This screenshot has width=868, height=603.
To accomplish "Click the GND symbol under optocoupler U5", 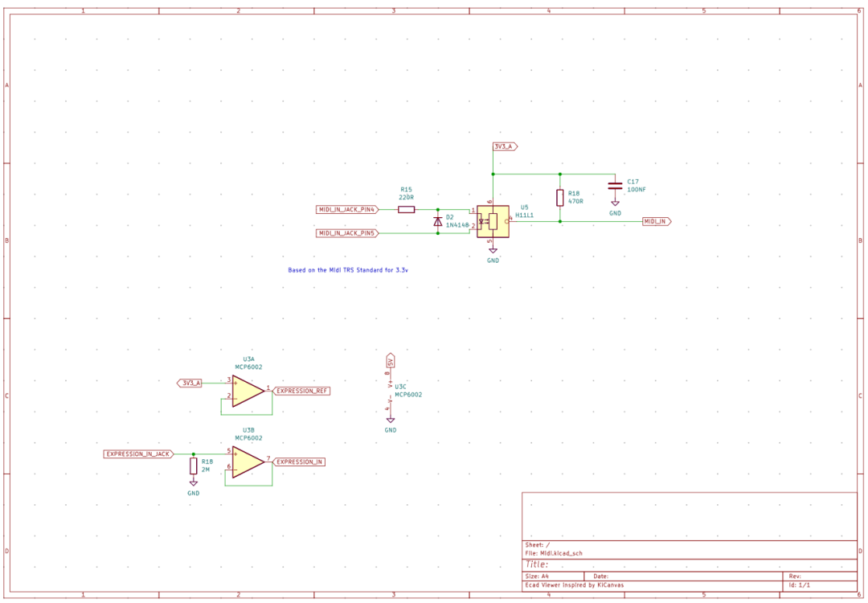I will tap(493, 251).
